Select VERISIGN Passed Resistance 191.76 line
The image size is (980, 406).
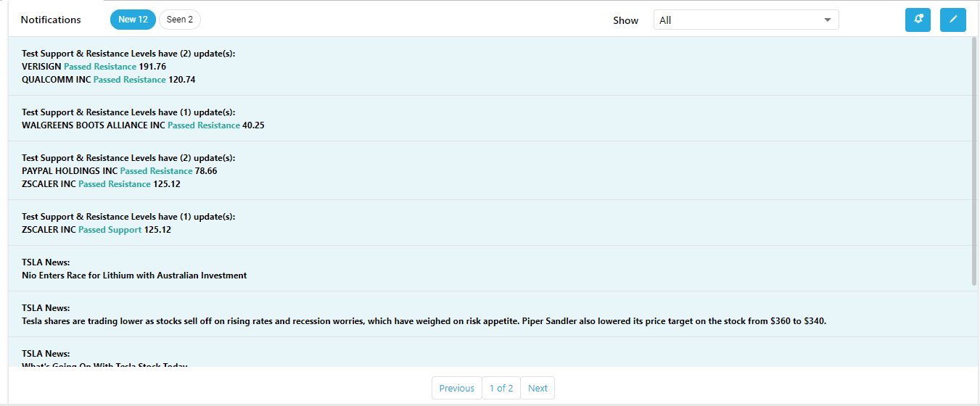(94, 67)
